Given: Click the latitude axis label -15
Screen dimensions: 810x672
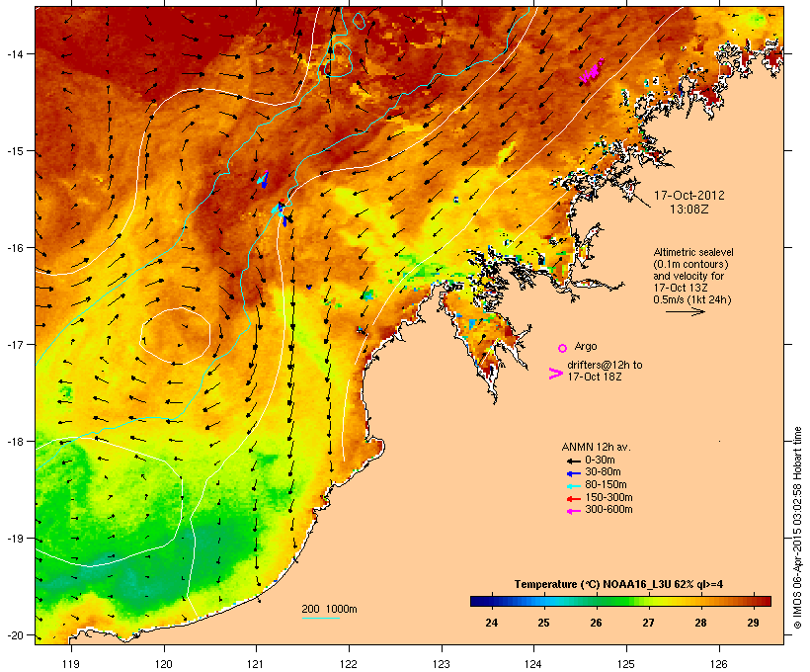Looking at the screenshot, I should click(x=14, y=151).
